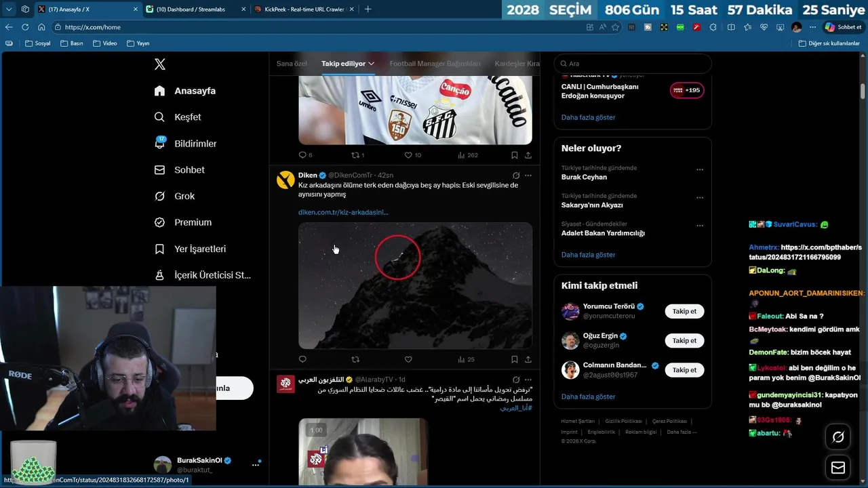
Task: Click Grok icon on AlarabyTV tweet
Action: pos(516,380)
